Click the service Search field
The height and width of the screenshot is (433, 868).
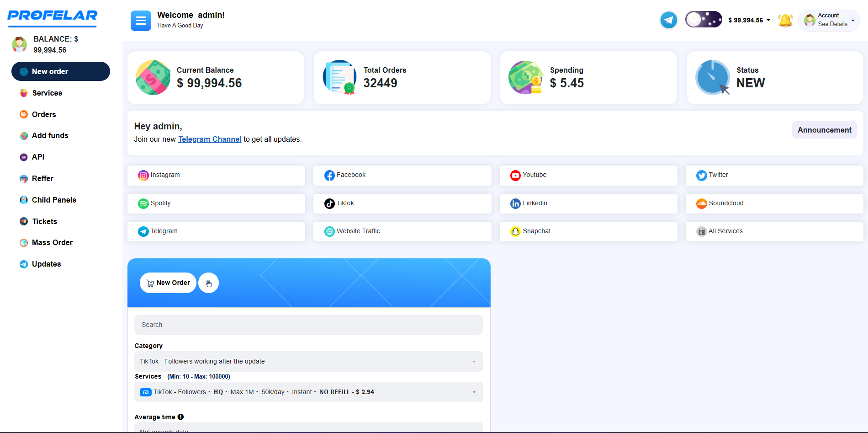point(309,325)
